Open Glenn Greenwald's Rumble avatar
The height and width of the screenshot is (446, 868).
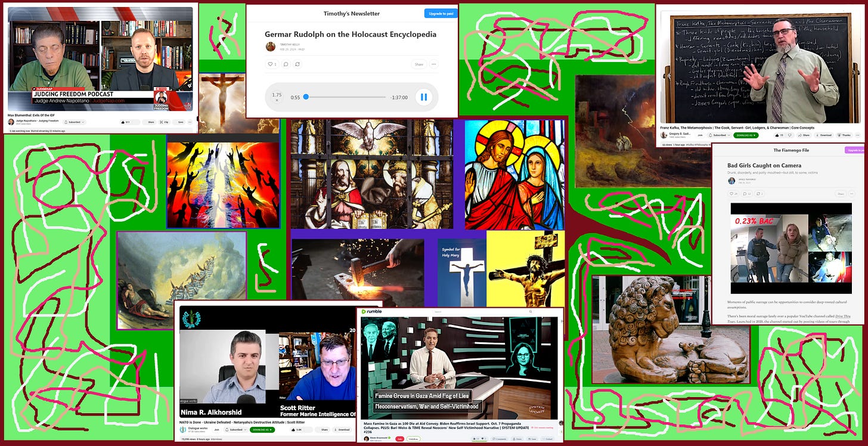[367, 439]
